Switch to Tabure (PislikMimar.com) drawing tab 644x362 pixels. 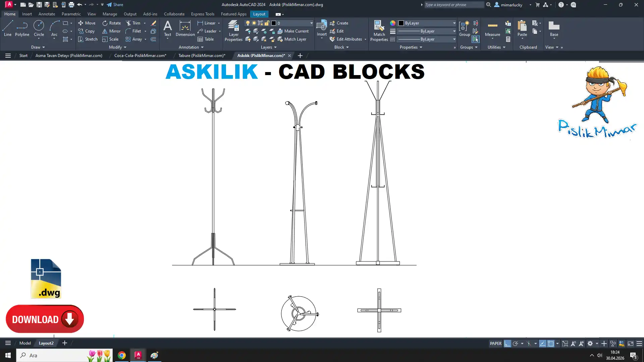coord(202,56)
